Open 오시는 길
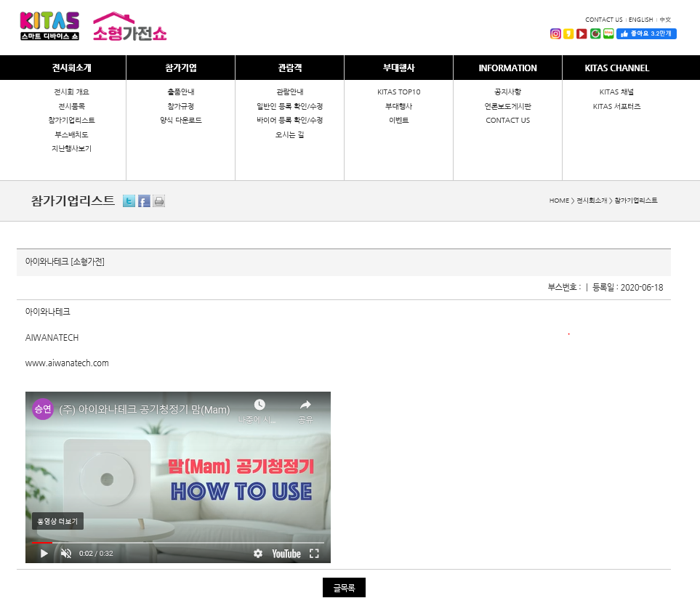The image size is (700, 614). coord(290,134)
